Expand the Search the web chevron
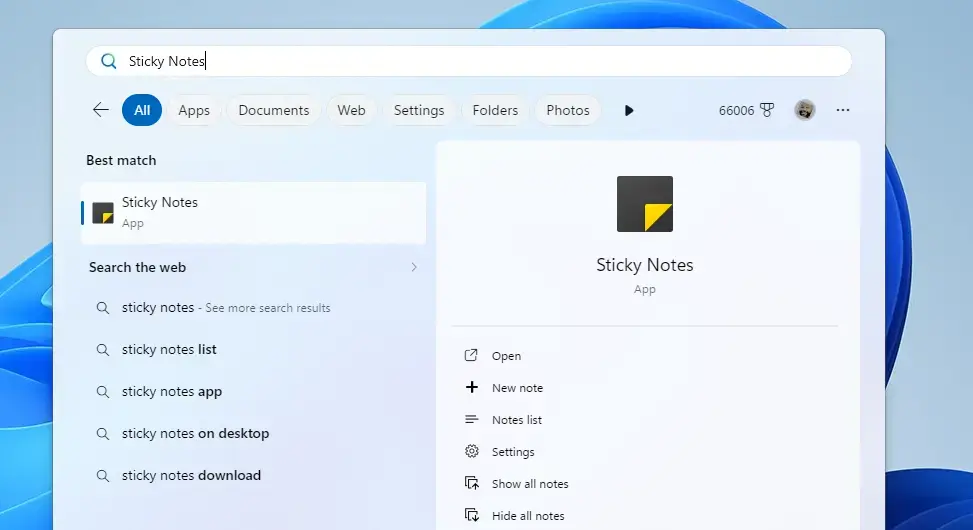Image resolution: width=973 pixels, height=530 pixels. [414, 267]
